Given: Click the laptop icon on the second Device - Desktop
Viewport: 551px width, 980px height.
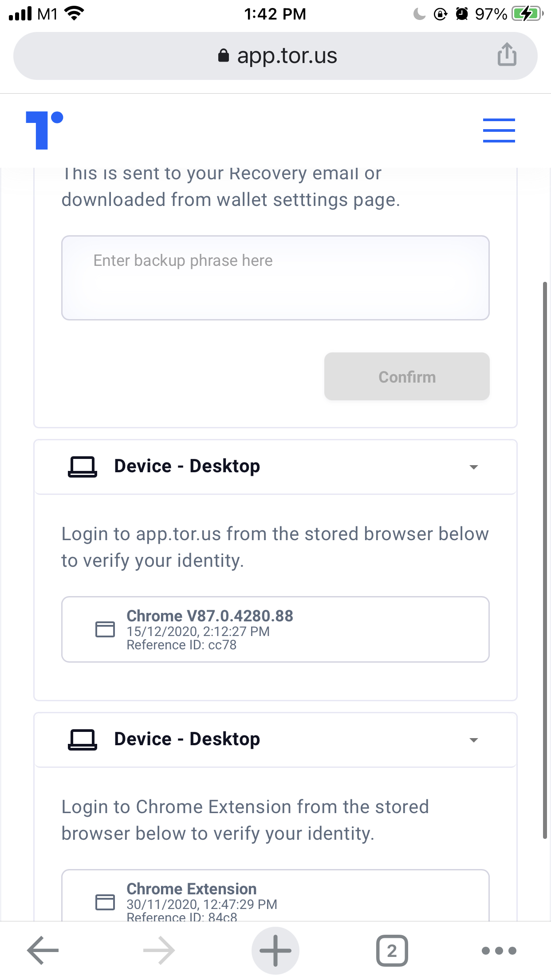Looking at the screenshot, I should point(83,739).
